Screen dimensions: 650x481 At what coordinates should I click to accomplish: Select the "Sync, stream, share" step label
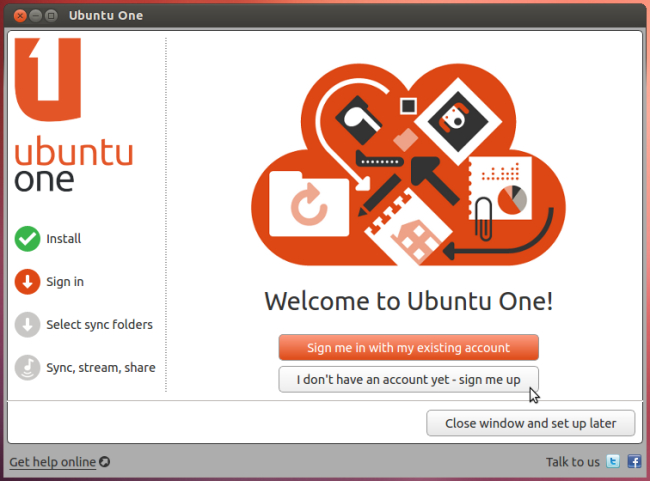[x=100, y=368]
